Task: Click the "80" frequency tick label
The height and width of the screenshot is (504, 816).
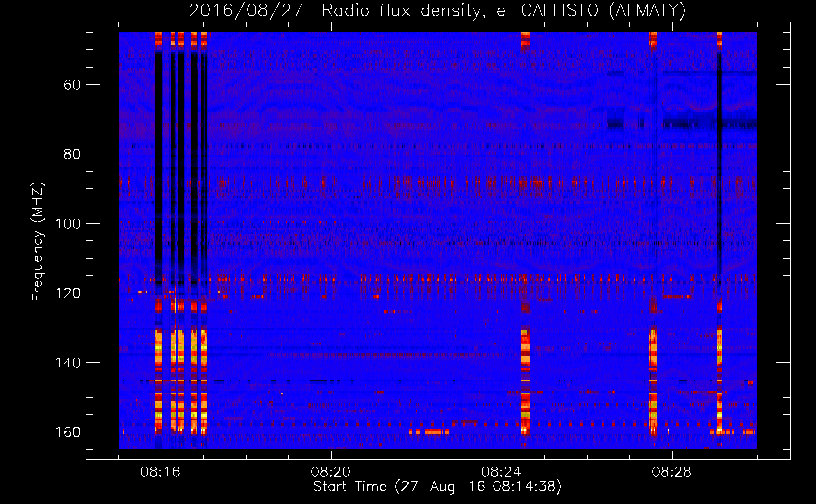Action: tap(72, 154)
